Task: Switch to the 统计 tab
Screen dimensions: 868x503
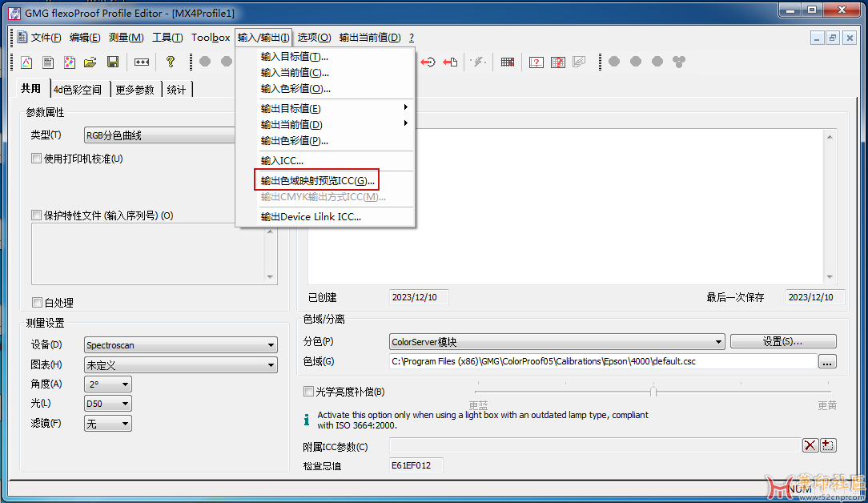Action: pos(177,89)
